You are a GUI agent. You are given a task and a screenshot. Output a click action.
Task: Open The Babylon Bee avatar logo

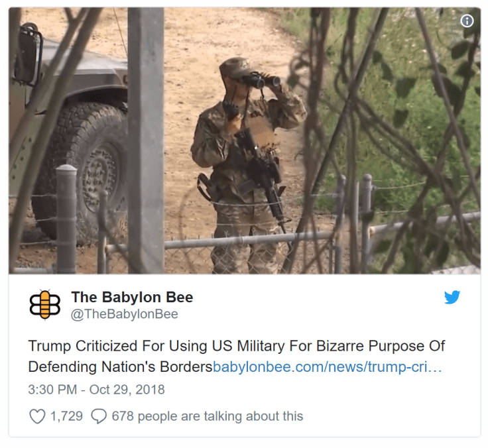tap(45, 305)
